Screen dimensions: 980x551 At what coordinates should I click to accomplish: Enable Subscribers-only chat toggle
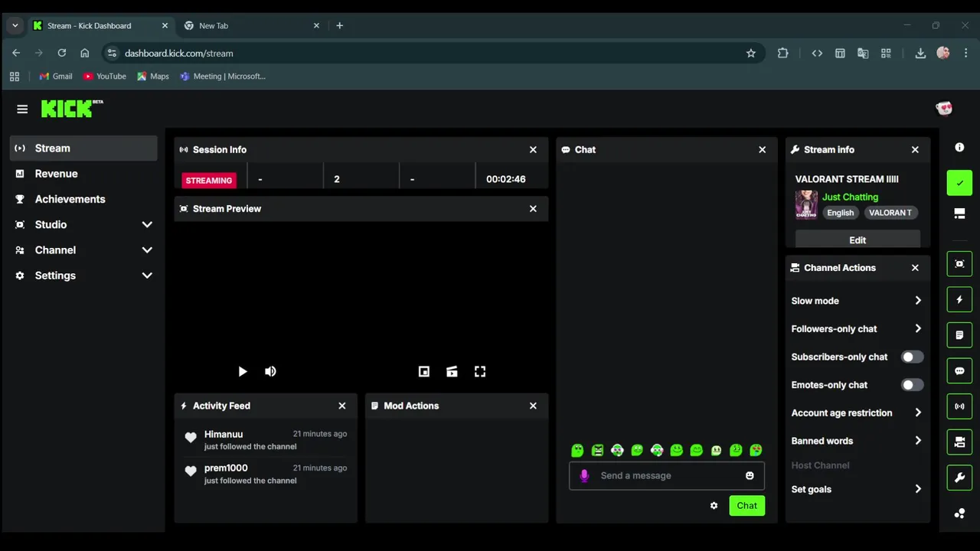[912, 357]
